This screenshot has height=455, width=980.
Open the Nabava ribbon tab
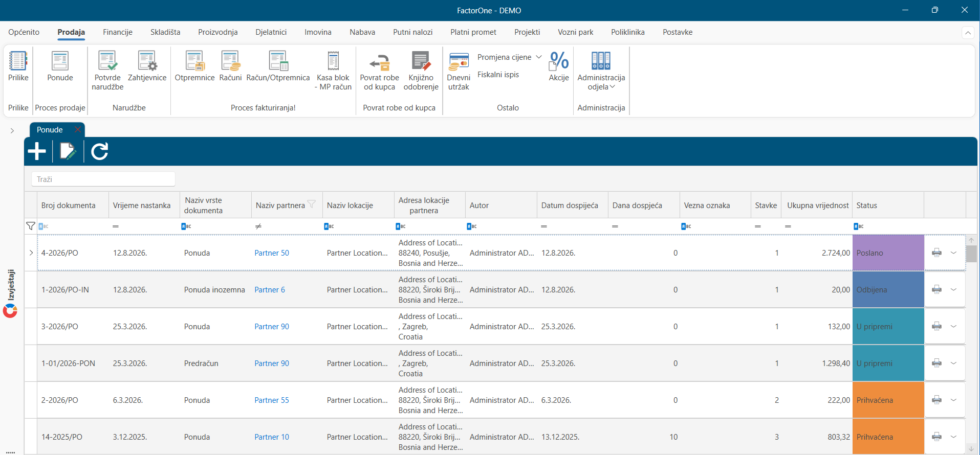362,32
